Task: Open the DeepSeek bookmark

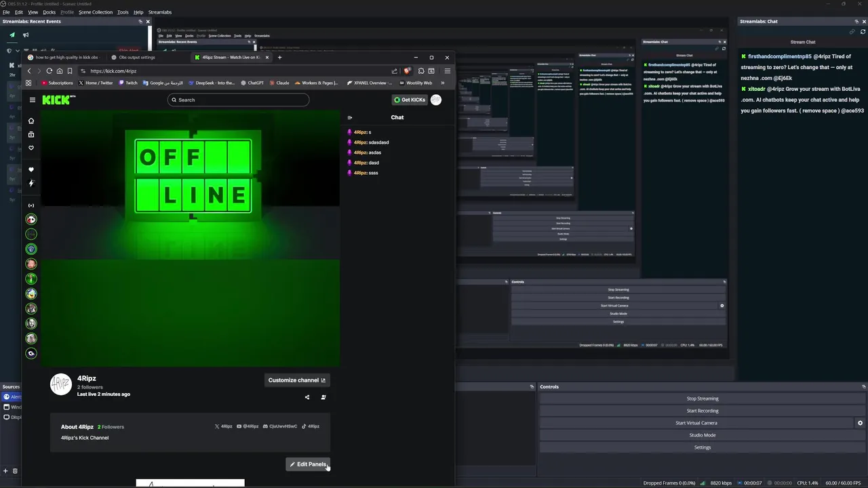Action: coord(211,83)
